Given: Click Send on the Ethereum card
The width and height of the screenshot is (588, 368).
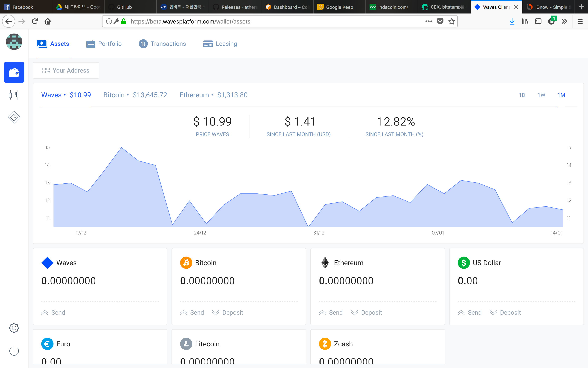Looking at the screenshot, I should (331, 313).
